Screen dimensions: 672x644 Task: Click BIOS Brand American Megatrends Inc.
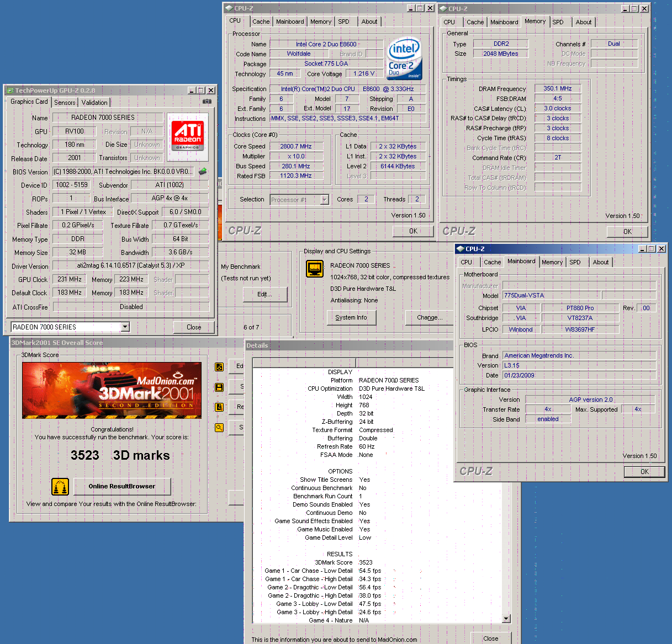pos(579,355)
